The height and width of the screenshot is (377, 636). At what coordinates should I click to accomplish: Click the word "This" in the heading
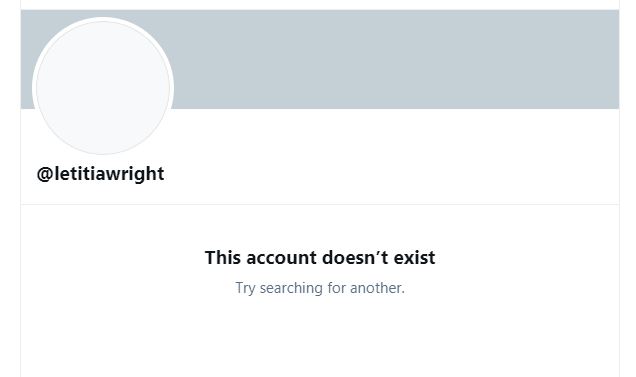coord(223,258)
